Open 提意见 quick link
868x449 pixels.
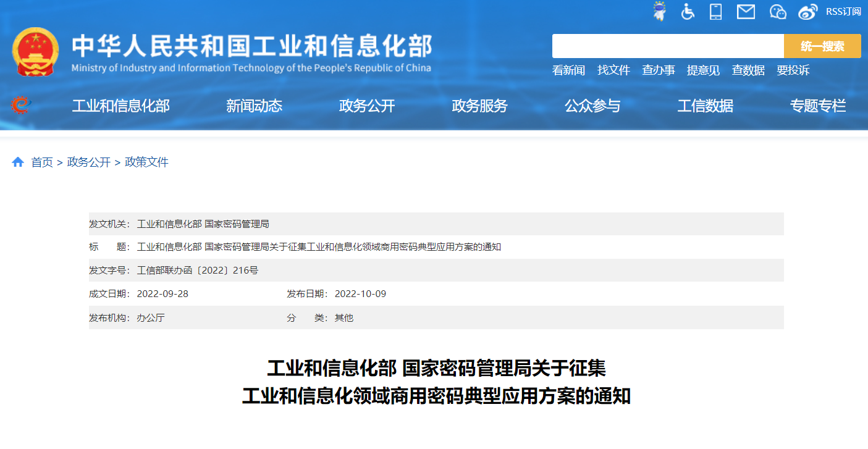(x=703, y=70)
